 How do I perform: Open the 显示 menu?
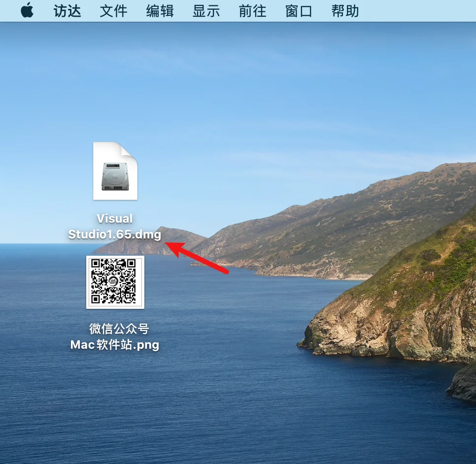click(x=206, y=11)
